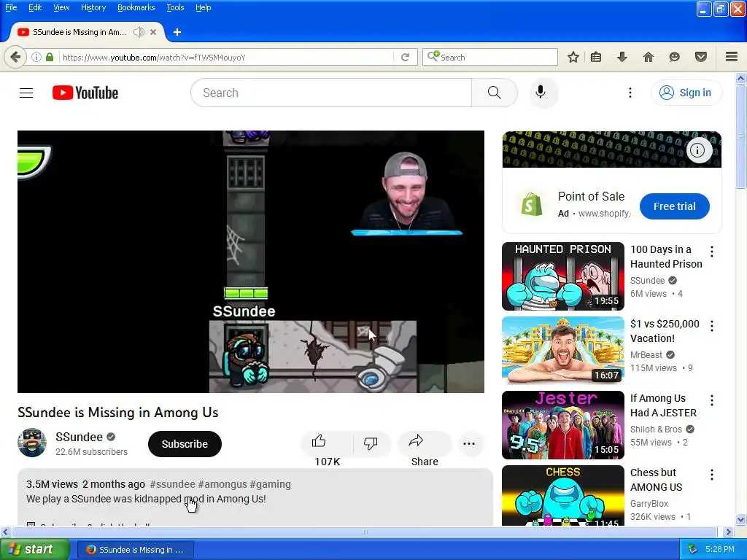Open the Chess but AMONG US thumbnail
This screenshot has height=560, width=747.
pos(562,495)
